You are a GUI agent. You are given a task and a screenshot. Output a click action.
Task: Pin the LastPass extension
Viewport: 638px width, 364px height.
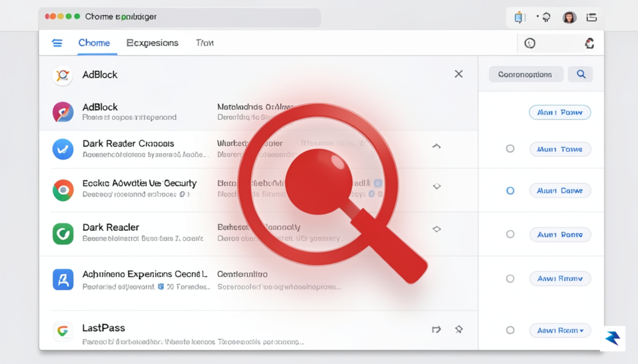[459, 330]
